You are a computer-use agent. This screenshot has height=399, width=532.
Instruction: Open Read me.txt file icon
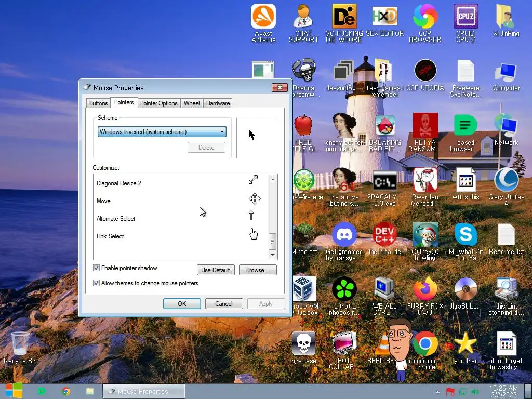click(506, 239)
